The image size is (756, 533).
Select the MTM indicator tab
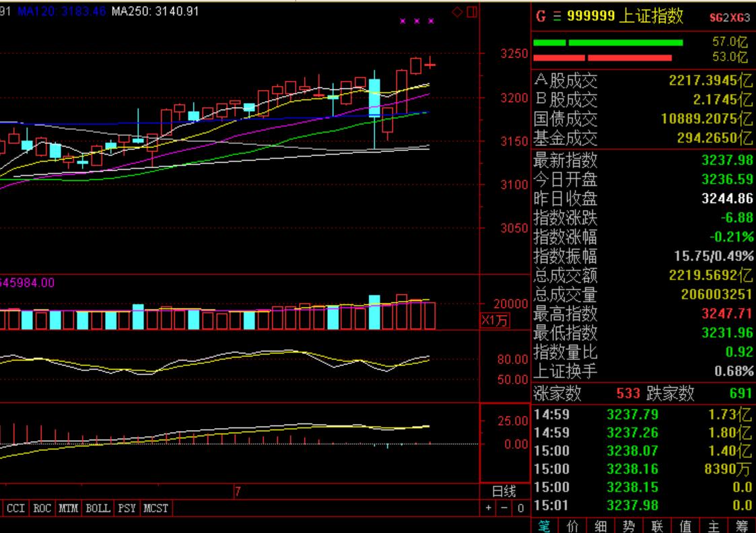(68, 508)
